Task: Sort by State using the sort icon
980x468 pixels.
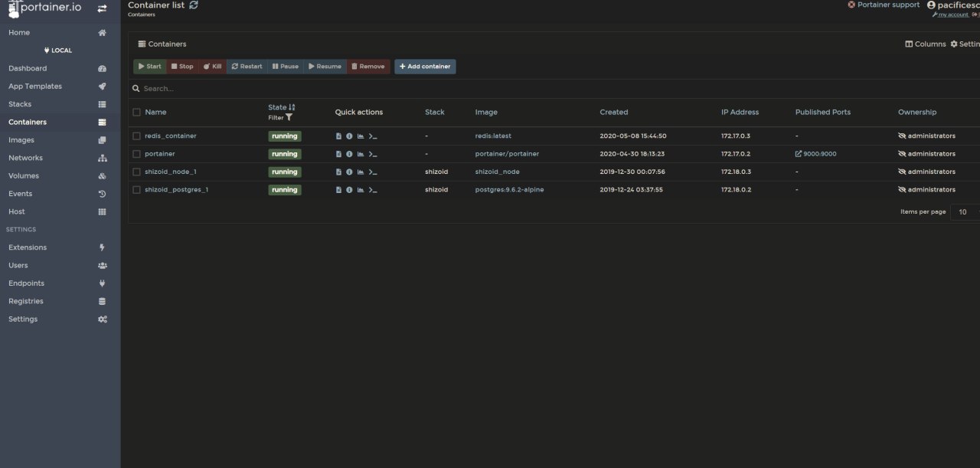Action: pos(292,107)
